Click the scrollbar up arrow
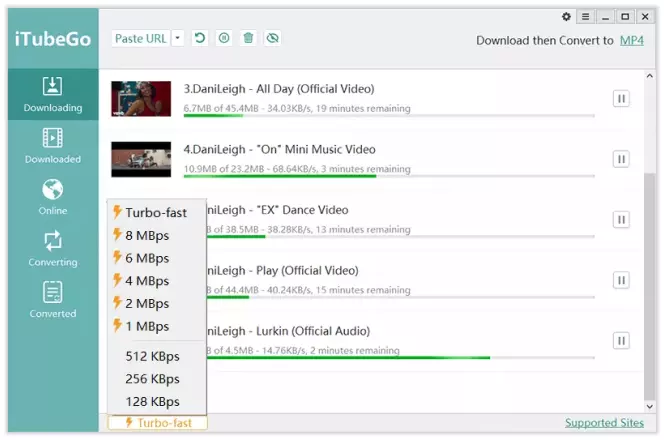Image resolution: width=664 pixels, height=440 pixels. coord(650,76)
